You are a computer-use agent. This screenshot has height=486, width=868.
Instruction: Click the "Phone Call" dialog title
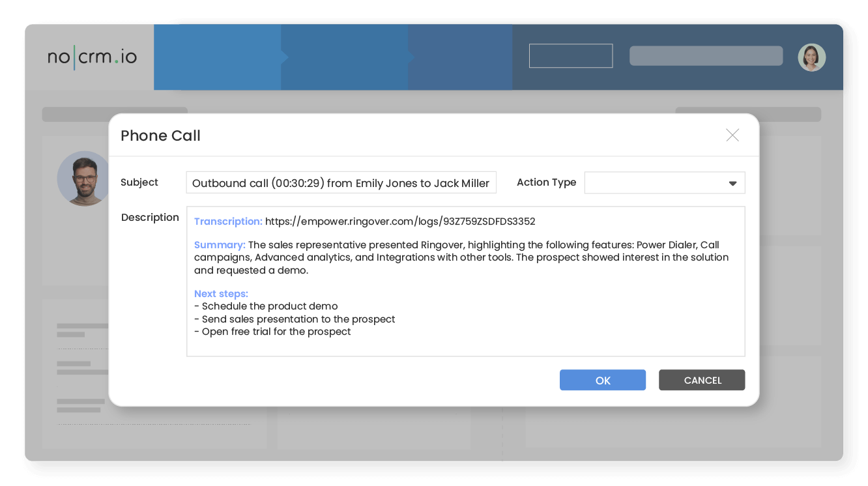[160, 136]
